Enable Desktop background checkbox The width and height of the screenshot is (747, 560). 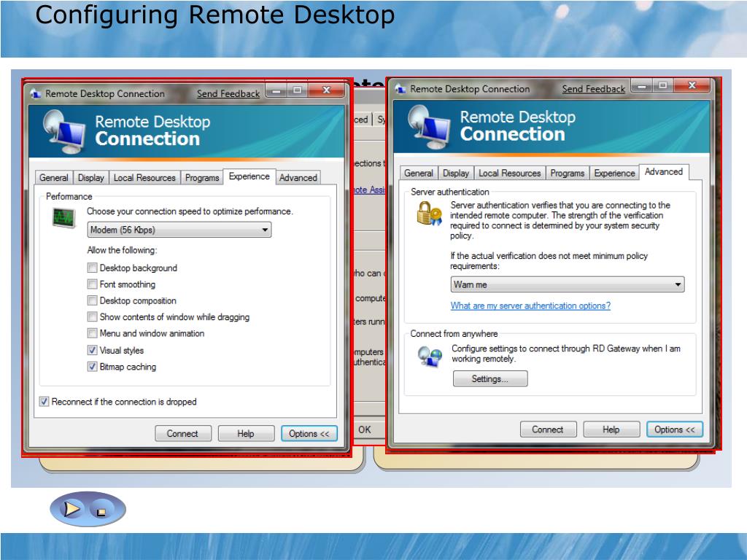tap(93, 268)
